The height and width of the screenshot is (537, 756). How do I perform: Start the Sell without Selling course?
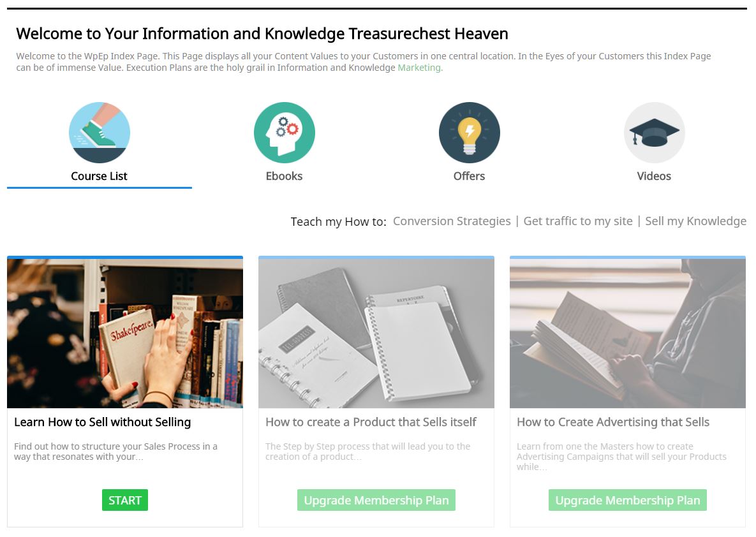coord(125,501)
